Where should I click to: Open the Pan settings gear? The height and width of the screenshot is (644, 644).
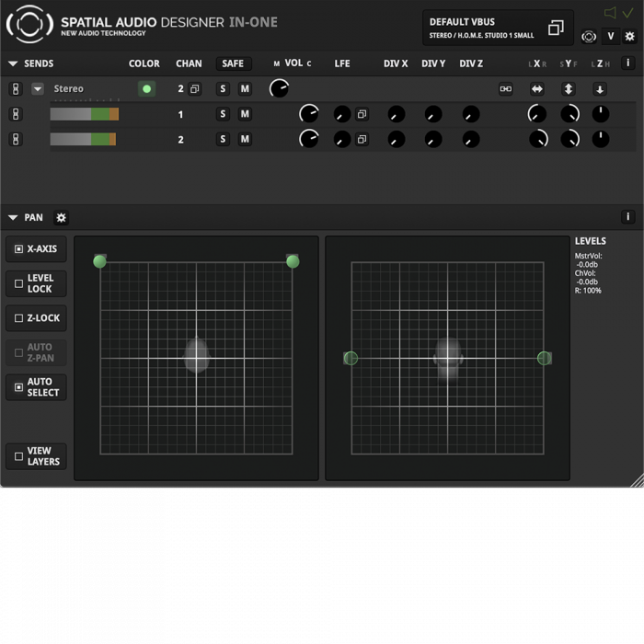tap(61, 218)
